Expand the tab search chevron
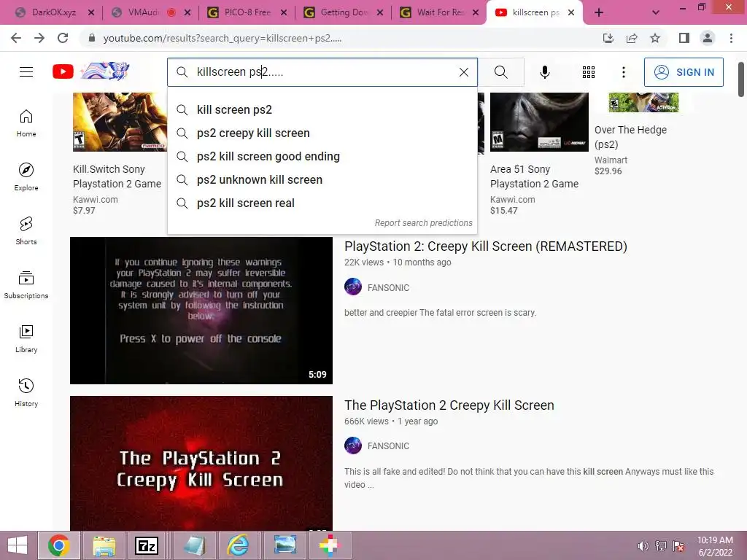 click(x=656, y=13)
